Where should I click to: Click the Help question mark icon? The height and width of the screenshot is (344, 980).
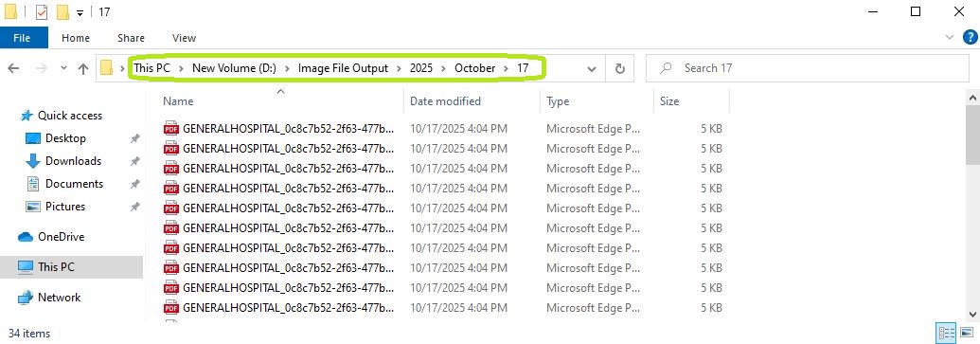coord(970,38)
